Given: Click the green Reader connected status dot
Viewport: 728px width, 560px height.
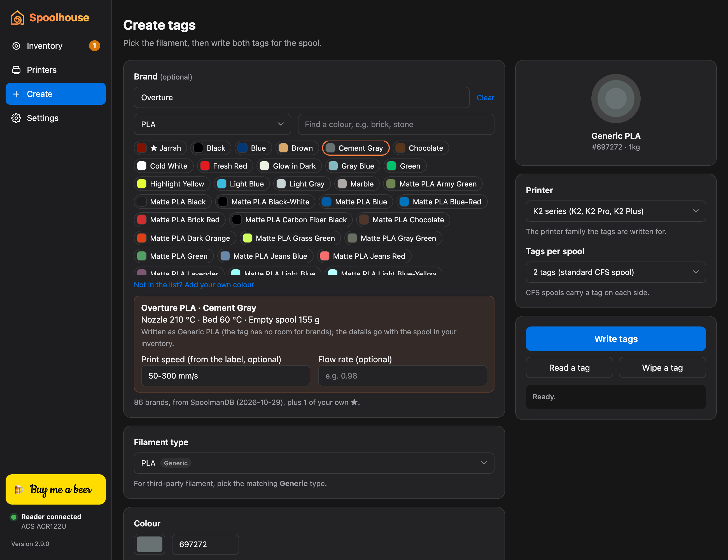Looking at the screenshot, I should pyautogui.click(x=14, y=517).
